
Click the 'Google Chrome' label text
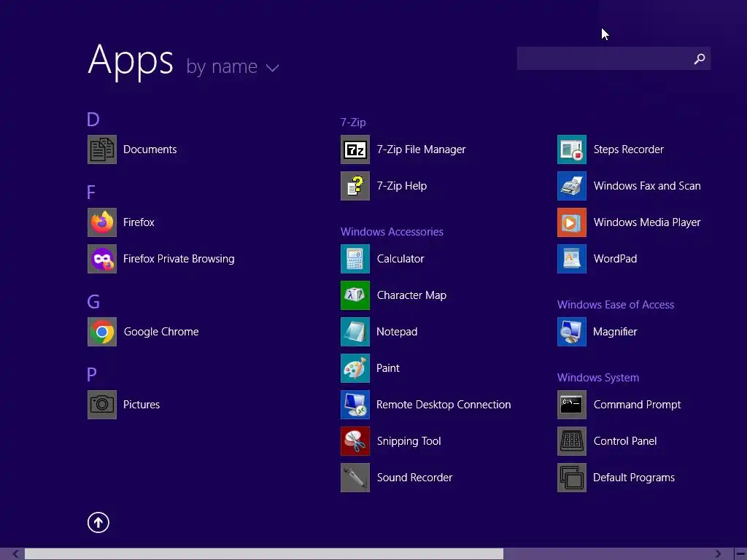click(x=161, y=332)
